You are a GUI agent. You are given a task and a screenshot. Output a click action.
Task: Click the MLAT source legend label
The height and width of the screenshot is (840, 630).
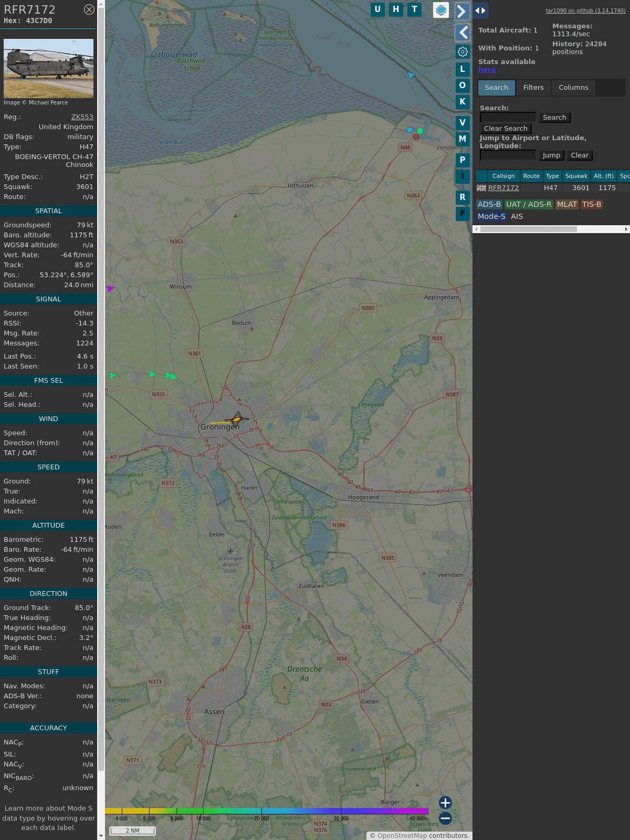[x=567, y=205]
